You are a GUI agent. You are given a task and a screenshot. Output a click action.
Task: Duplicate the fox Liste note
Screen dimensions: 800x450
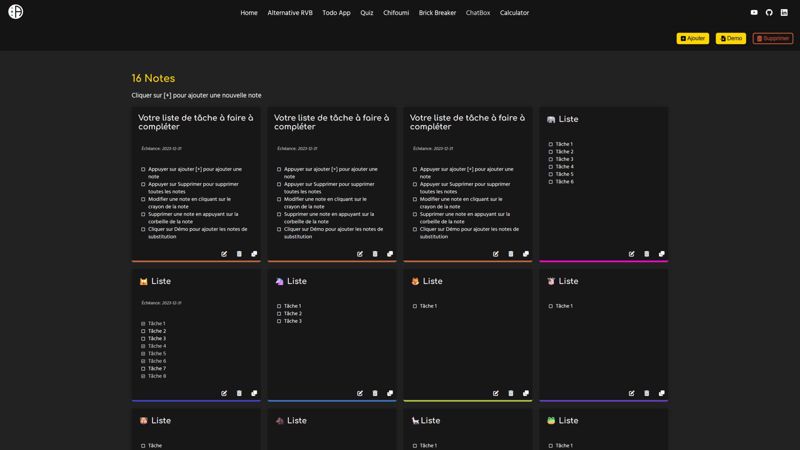click(526, 393)
